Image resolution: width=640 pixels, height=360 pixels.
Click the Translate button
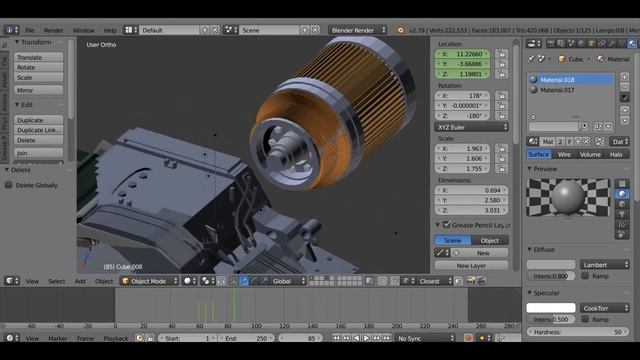click(39, 57)
